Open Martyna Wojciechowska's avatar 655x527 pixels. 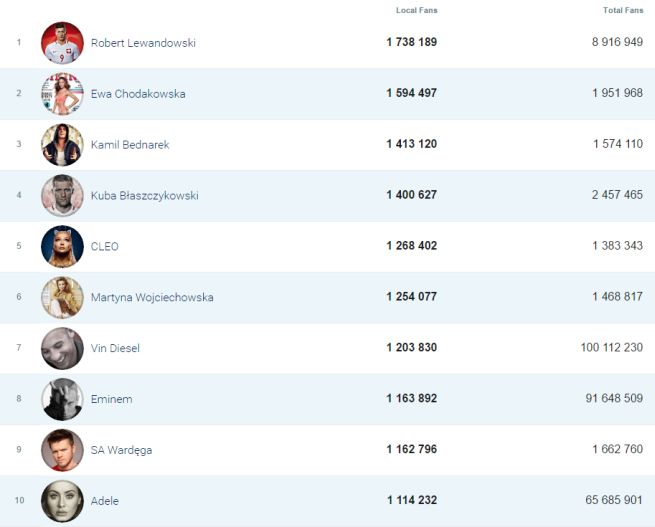click(x=62, y=298)
